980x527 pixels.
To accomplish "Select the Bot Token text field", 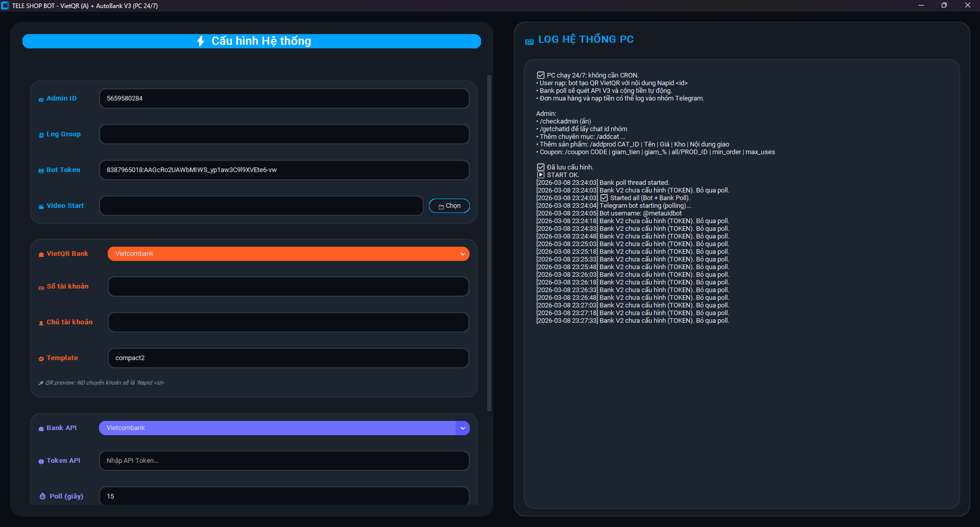I will point(284,170).
